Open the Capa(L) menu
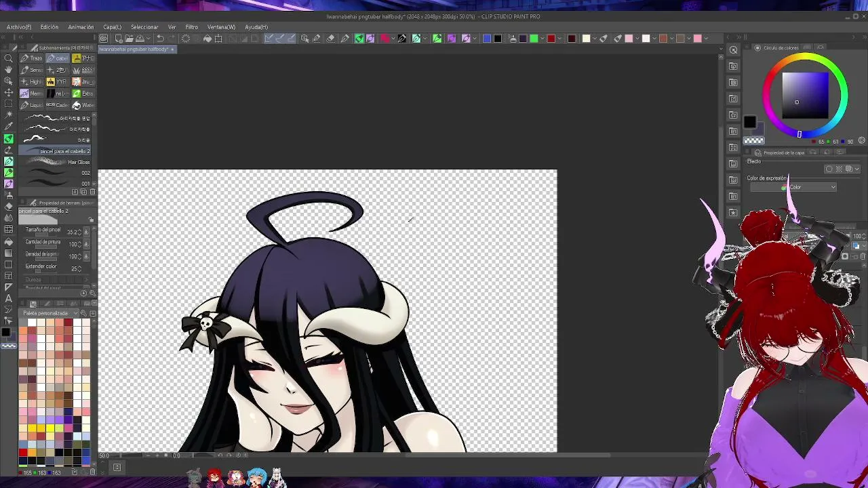 tap(113, 27)
